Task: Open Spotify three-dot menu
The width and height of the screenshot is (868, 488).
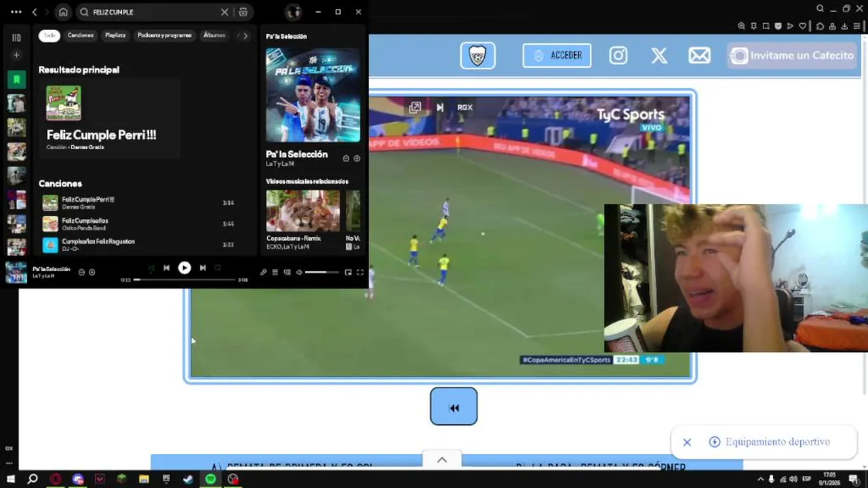Action: (x=16, y=12)
